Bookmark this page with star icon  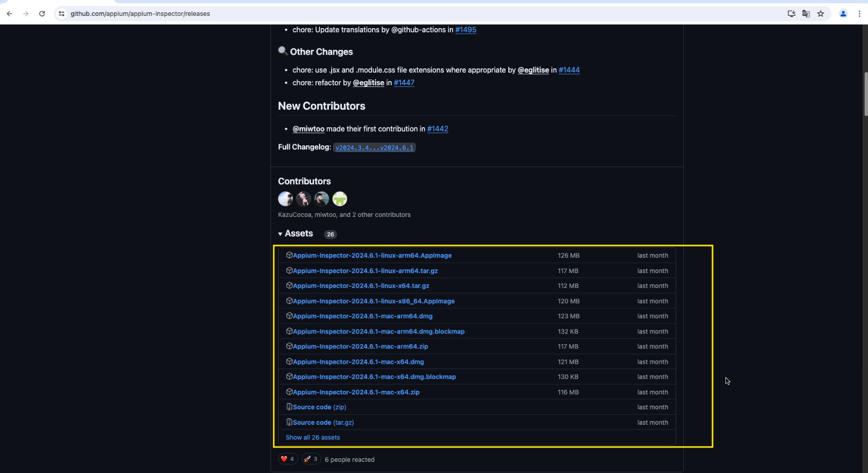(821, 14)
